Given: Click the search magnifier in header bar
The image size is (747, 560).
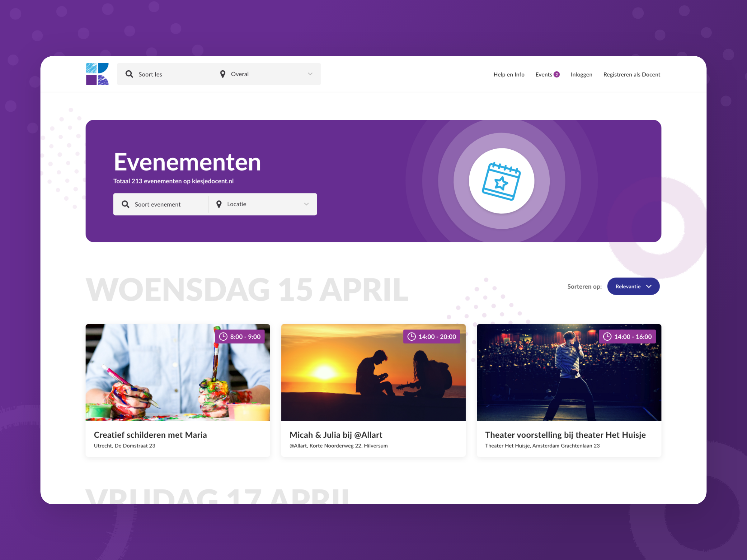Looking at the screenshot, I should click(x=129, y=74).
